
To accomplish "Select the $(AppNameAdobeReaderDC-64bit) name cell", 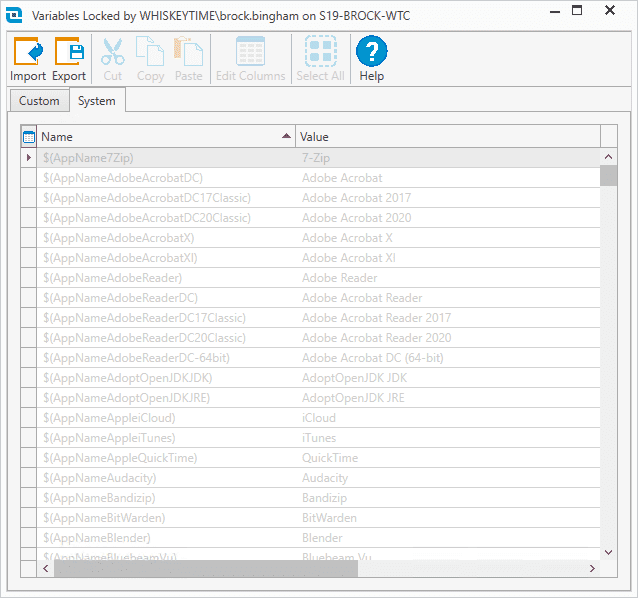I will click(x=166, y=358).
